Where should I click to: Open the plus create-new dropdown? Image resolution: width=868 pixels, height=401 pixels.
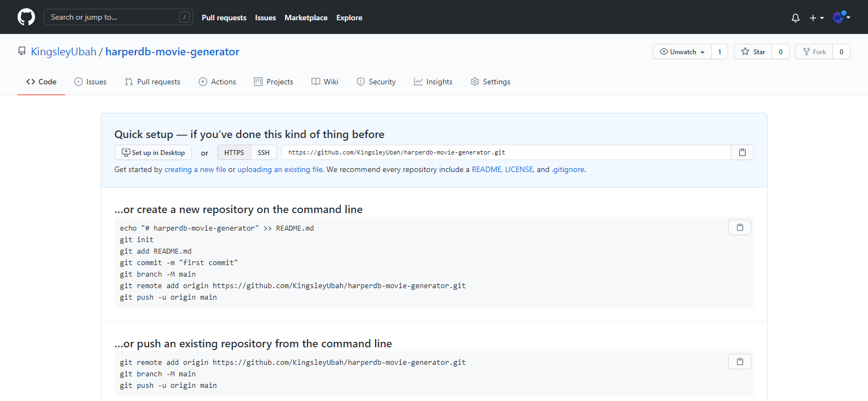click(816, 18)
